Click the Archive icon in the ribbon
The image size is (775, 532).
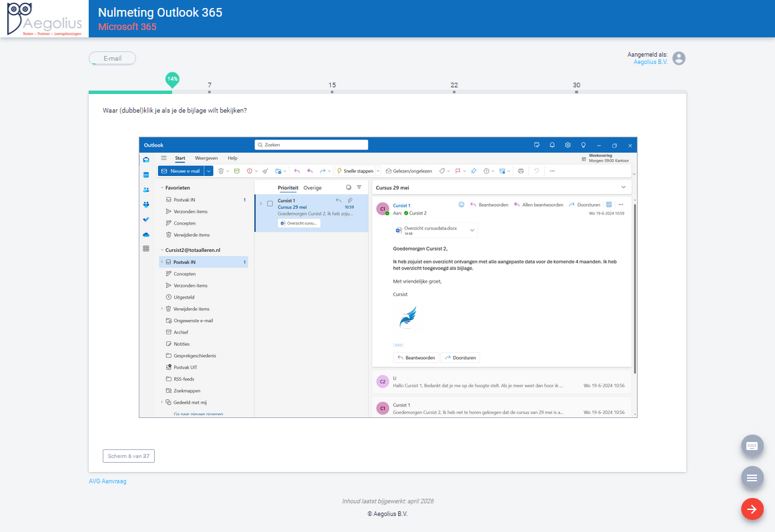236,171
